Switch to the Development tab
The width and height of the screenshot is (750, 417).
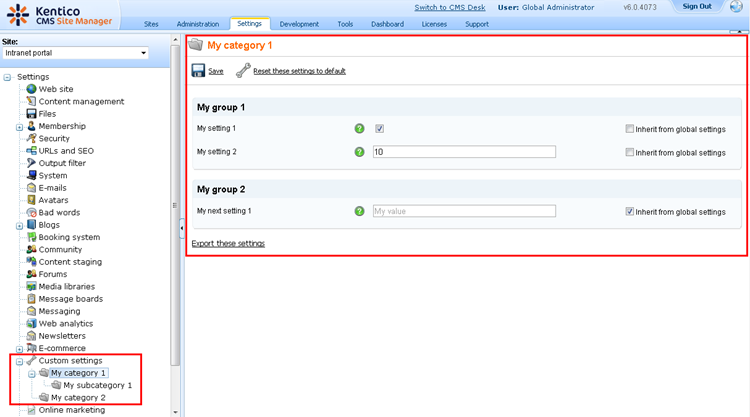point(299,24)
